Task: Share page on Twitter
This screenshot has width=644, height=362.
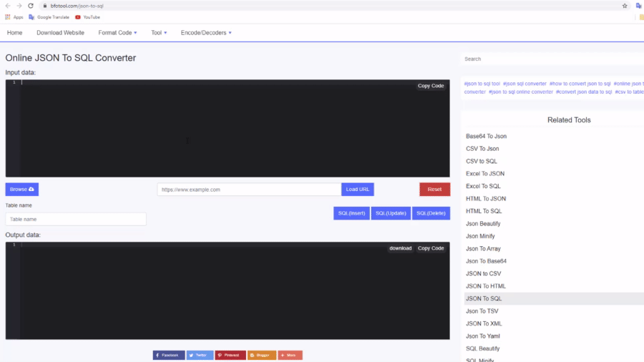Action: point(200,355)
